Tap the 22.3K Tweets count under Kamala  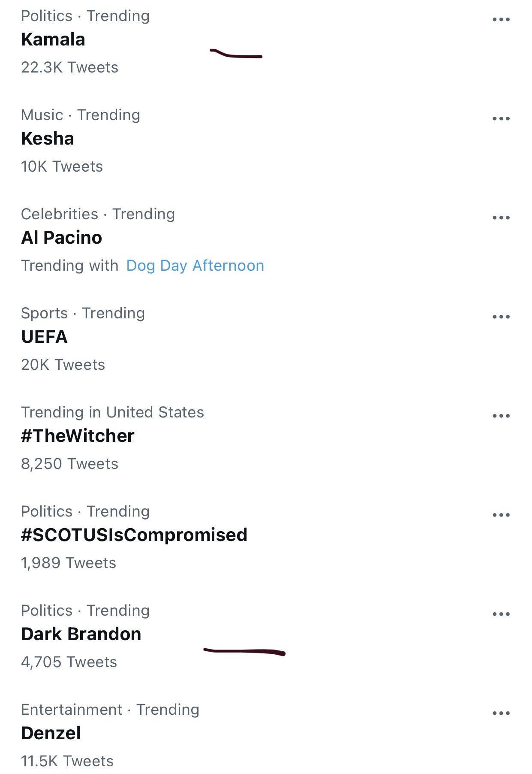tap(69, 67)
